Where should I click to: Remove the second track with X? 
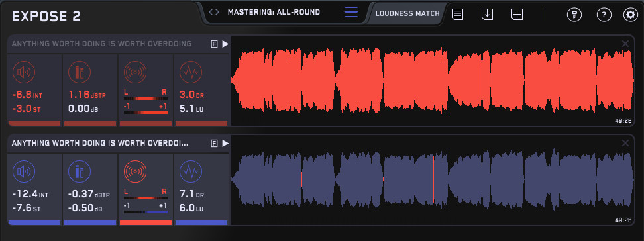tap(625, 143)
